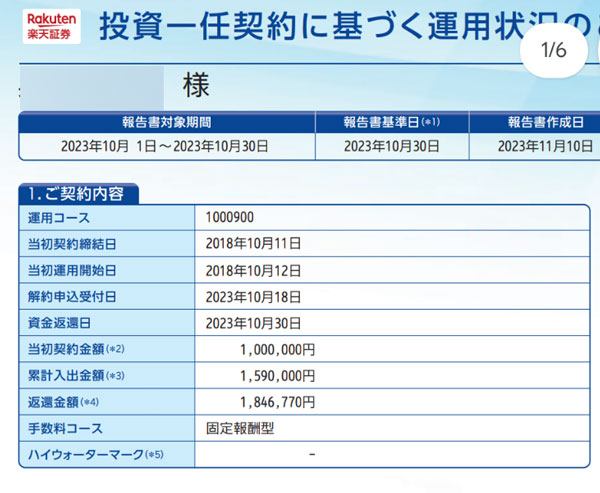Click the 解約申込受付日 row label

(x=73, y=297)
